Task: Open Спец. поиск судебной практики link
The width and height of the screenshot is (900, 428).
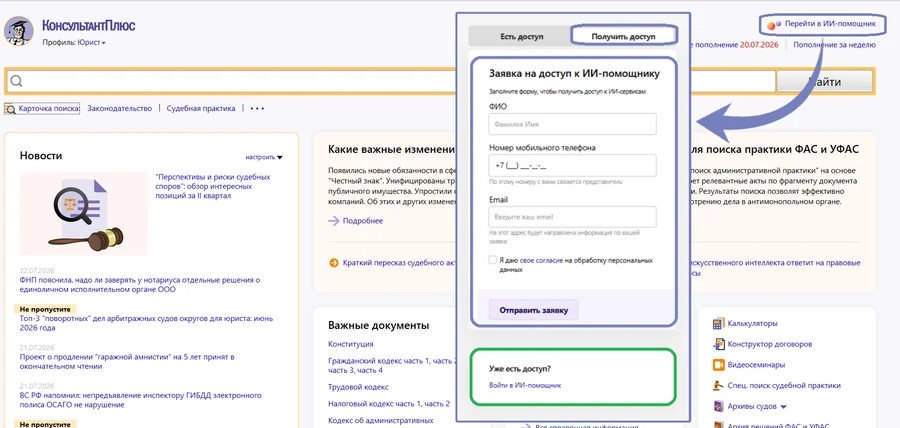Action: click(x=784, y=386)
